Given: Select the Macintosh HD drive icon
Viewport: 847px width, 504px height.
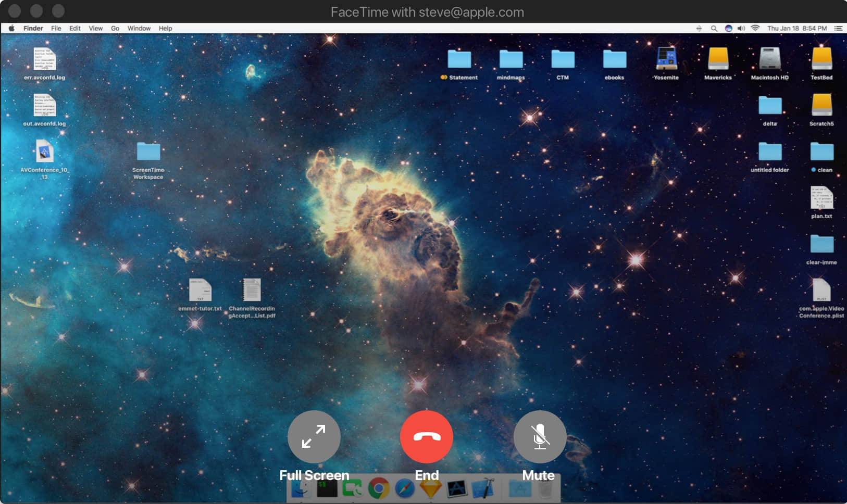Looking at the screenshot, I should pyautogui.click(x=770, y=59).
